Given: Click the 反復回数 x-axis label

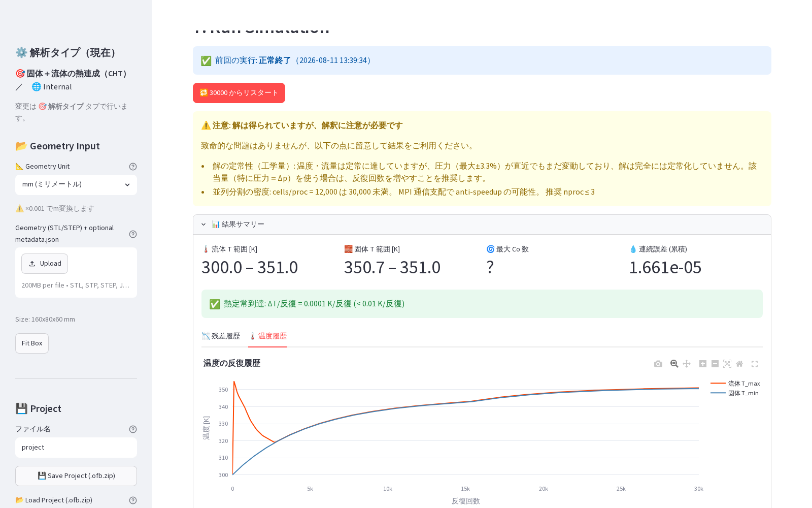Looking at the screenshot, I should pyautogui.click(x=466, y=501).
